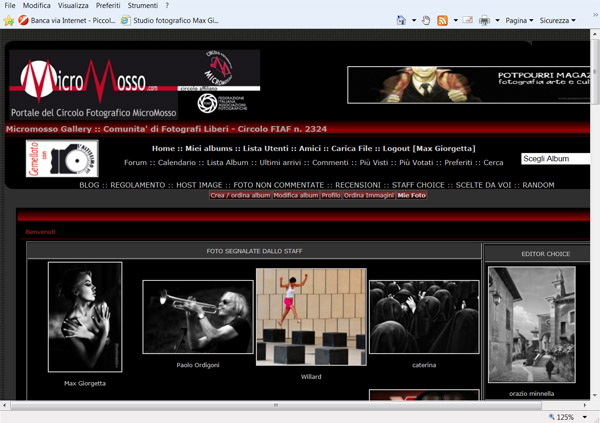Open the Forum link
This screenshot has height=423, width=600.
[135, 163]
